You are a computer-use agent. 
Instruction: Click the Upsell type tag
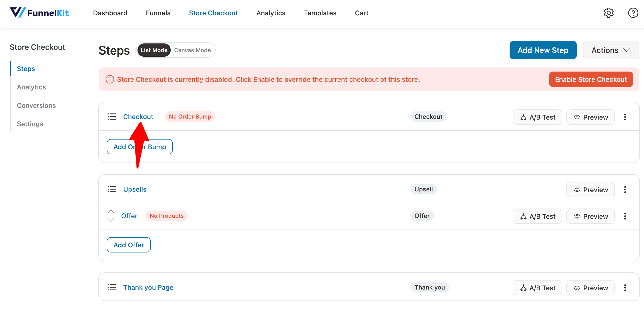pos(424,189)
